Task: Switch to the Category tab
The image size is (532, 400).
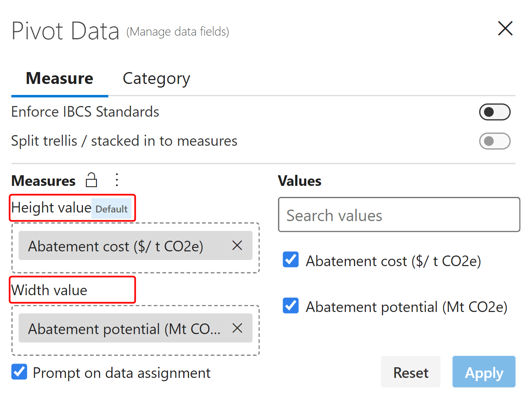Action: point(156,78)
